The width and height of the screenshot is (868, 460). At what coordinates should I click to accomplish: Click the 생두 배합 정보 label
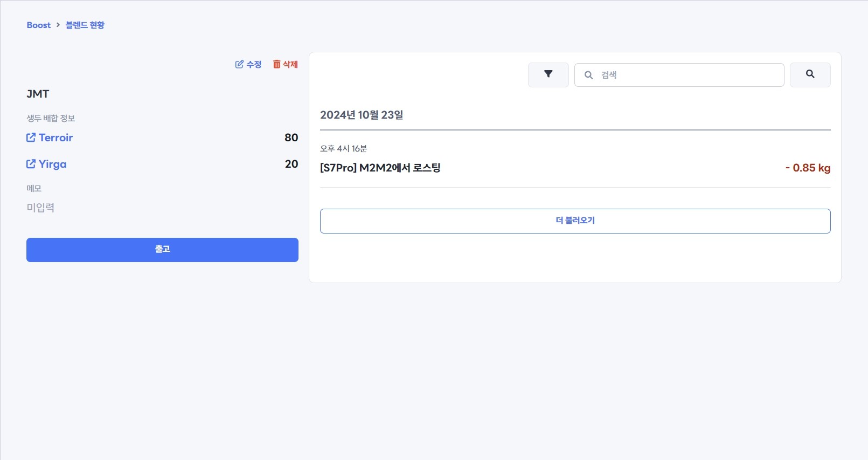coord(51,118)
